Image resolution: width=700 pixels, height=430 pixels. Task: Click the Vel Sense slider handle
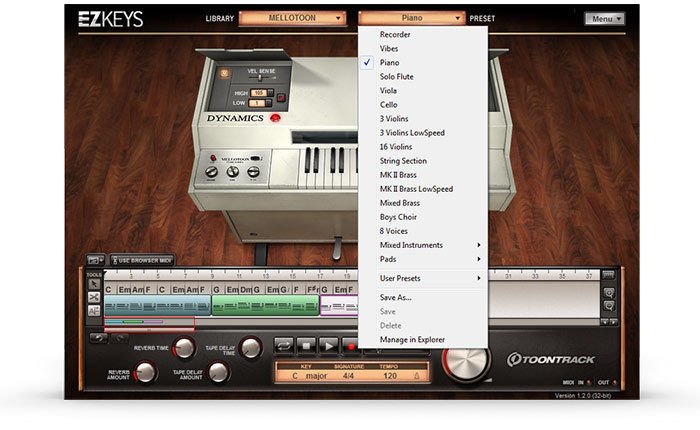coord(260,78)
